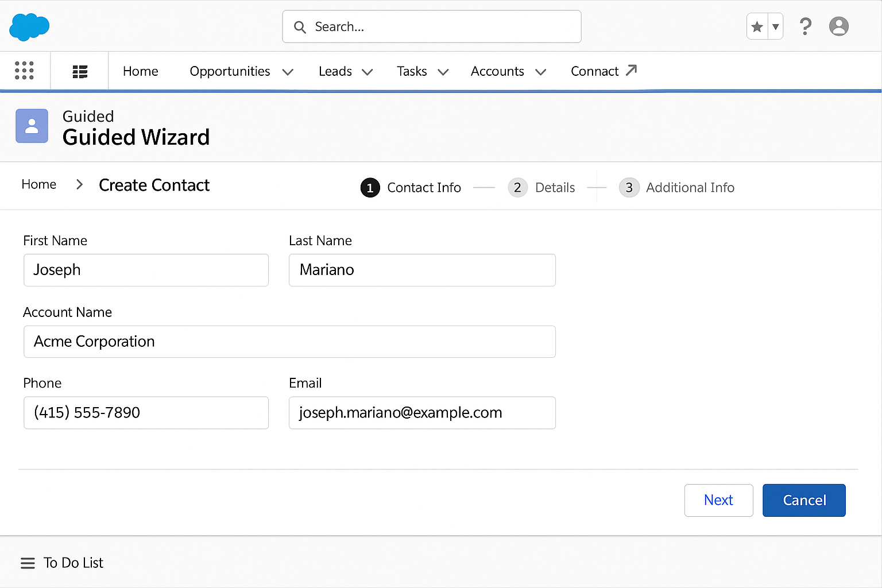Select the Home navigation tab

(140, 71)
